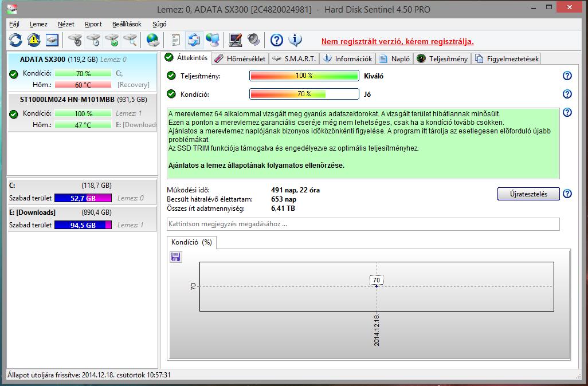Screen dimensions: 588x386
Task: Refresh disk status with the blue arrows icon
Action: [15, 40]
